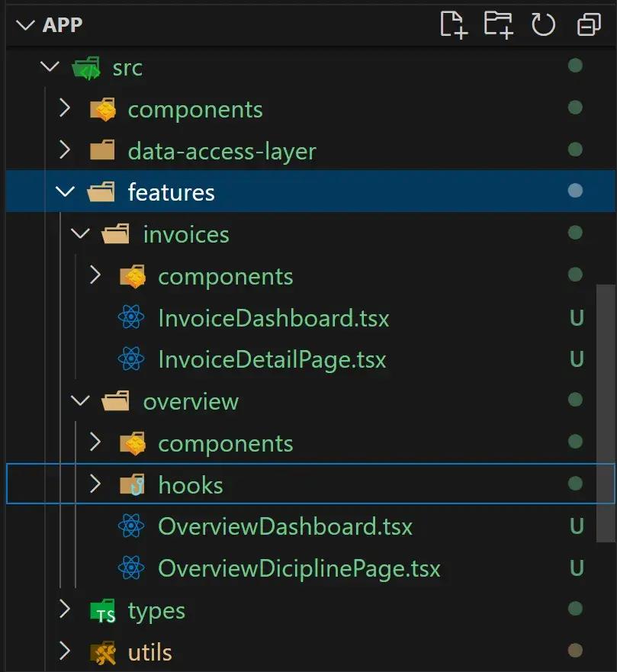Collapse the features folder chevron

(65, 191)
